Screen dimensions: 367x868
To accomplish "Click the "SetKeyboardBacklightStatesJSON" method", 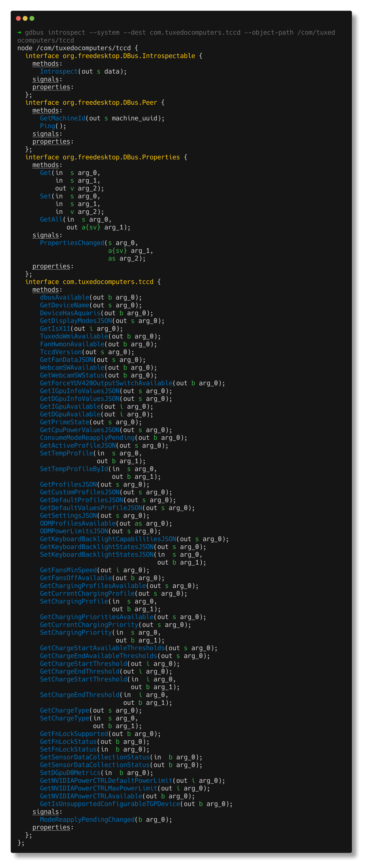I will point(97,555).
